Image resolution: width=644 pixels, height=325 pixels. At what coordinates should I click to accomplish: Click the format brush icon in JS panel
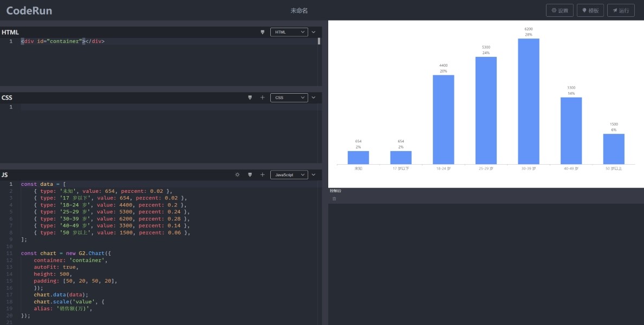coord(250,175)
